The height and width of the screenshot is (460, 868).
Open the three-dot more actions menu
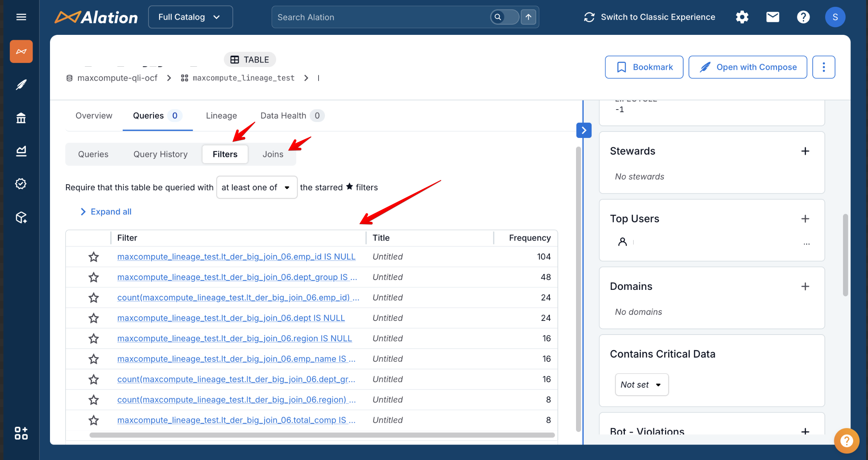824,67
